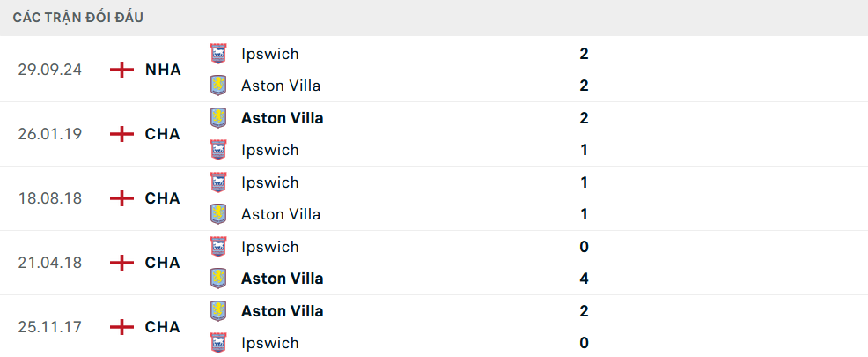
Task: Open Ipswich team in the 29.09.24 match
Action: [269, 54]
